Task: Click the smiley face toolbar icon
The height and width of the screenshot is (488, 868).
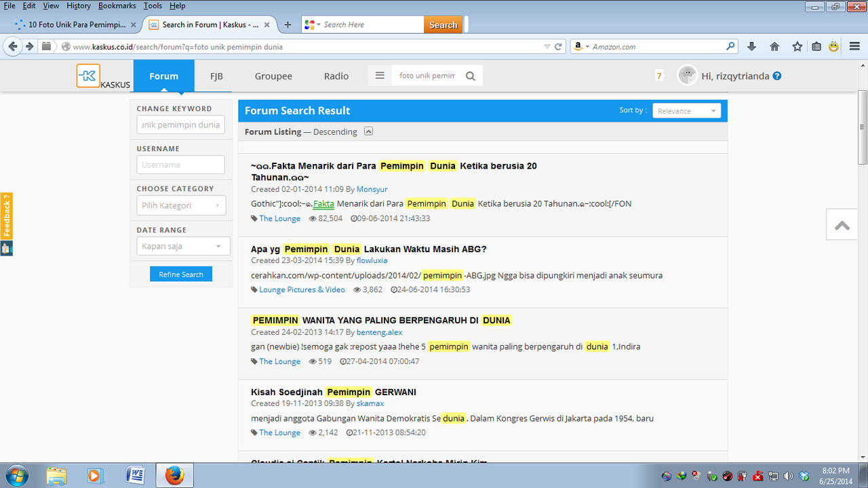Action: point(833,47)
